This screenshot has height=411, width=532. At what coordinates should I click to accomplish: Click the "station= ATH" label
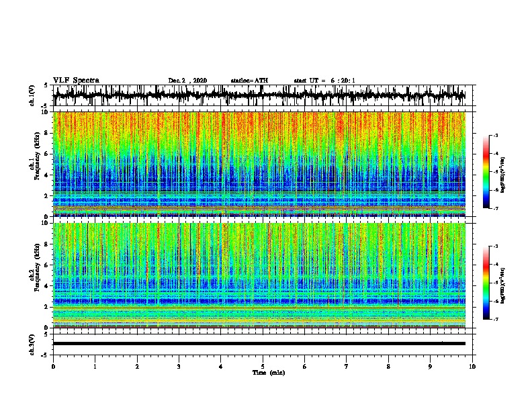[249, 81]
